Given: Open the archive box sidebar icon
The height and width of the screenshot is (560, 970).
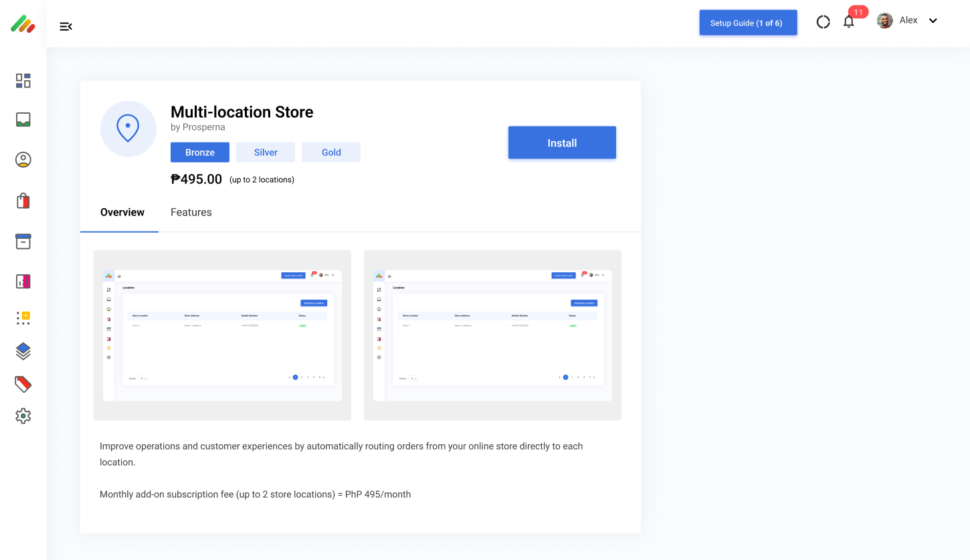Looking at the screenshot, I should click(23, 242).
